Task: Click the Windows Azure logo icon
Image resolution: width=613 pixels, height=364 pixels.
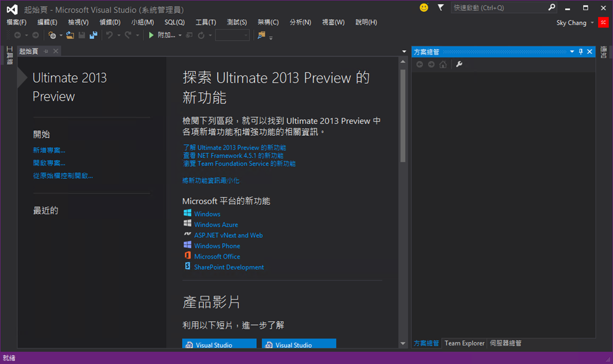Action: click(x=187, y=223)
